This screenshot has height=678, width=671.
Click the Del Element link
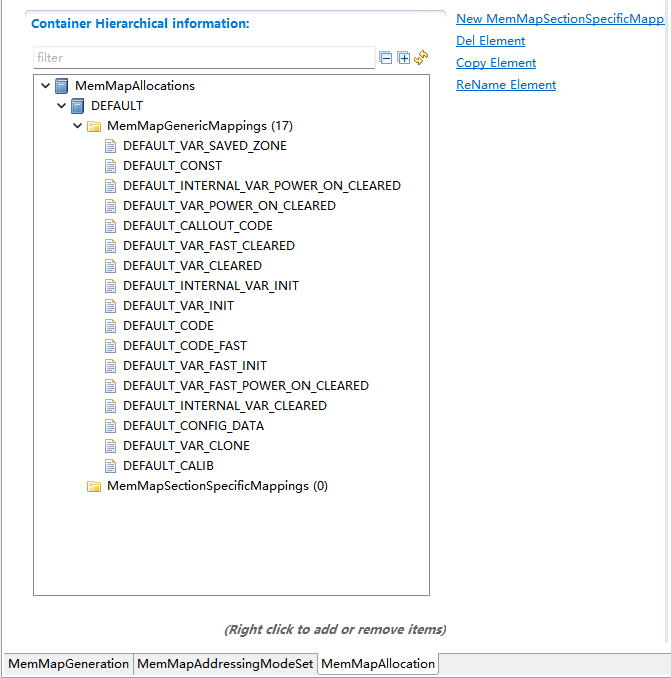pyautogui.click(x=490, y=41)
